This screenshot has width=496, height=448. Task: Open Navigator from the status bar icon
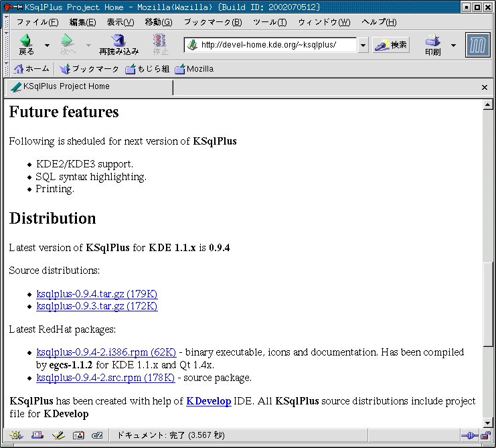pyautogui.click(x=17, y=436)
